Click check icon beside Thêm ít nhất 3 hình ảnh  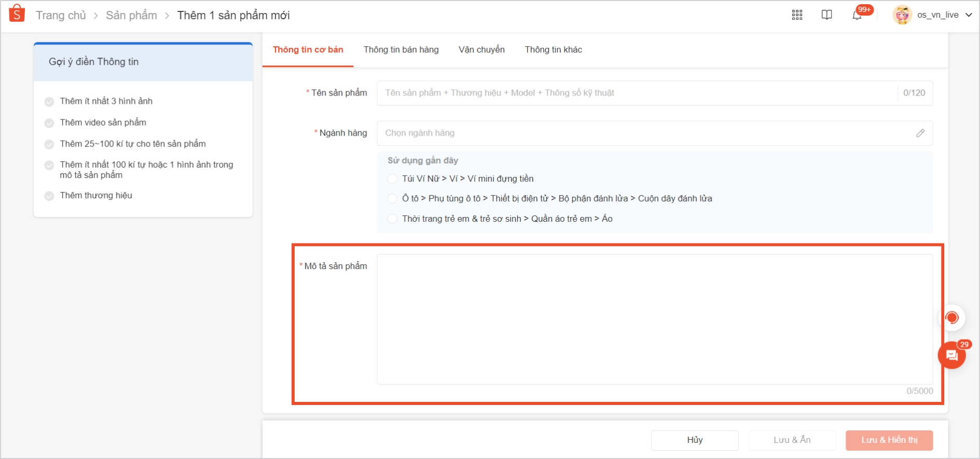49,102
